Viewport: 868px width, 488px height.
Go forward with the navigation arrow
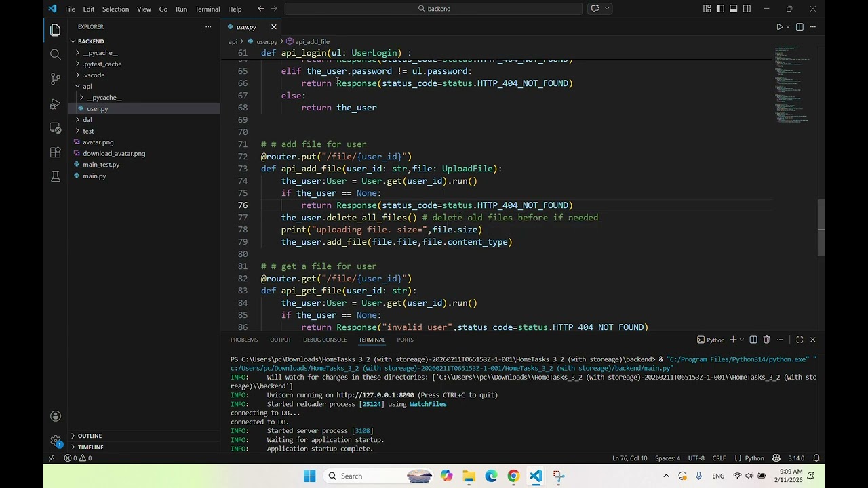pos(275,9)
